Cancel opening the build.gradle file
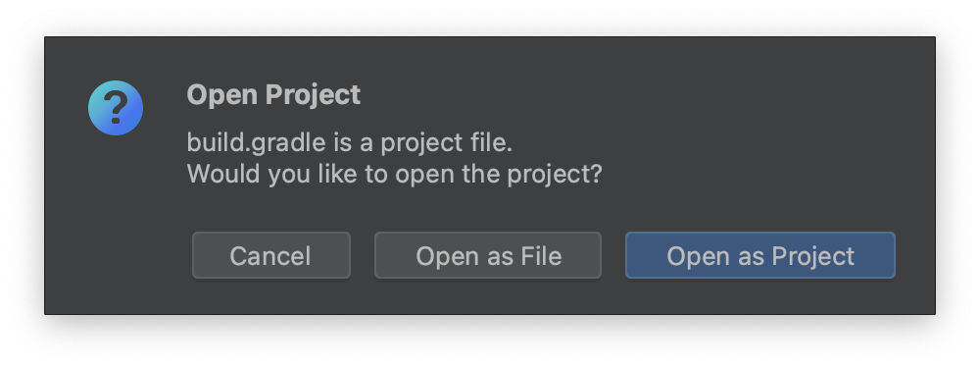This screenshot has height=367, width=980. [271, 255]
